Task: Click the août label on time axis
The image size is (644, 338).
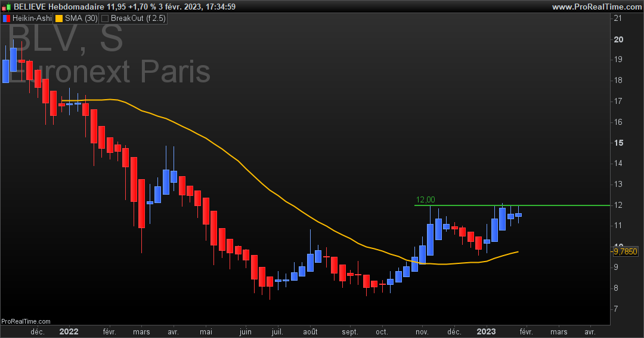Action: click(310, 331)
